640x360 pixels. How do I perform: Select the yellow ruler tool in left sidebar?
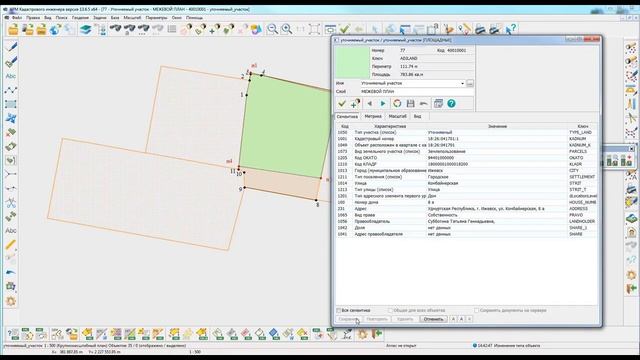tap(11, 245)
